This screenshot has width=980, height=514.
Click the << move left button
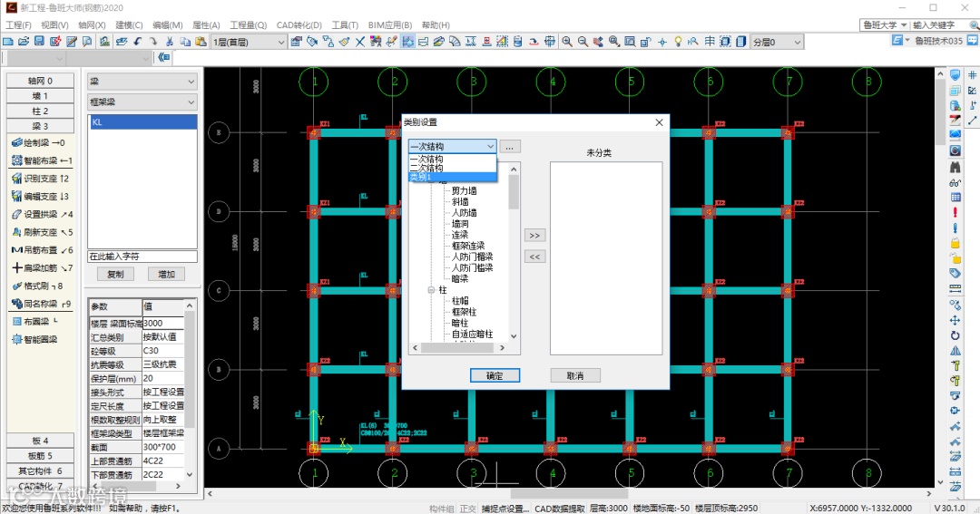534,257
